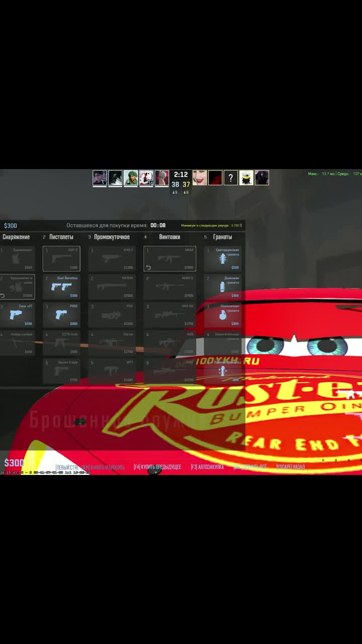This screenshot has height=644, width=362.
Task: Buy the Dual Berettas pistols
Action: tap(61, 287)
